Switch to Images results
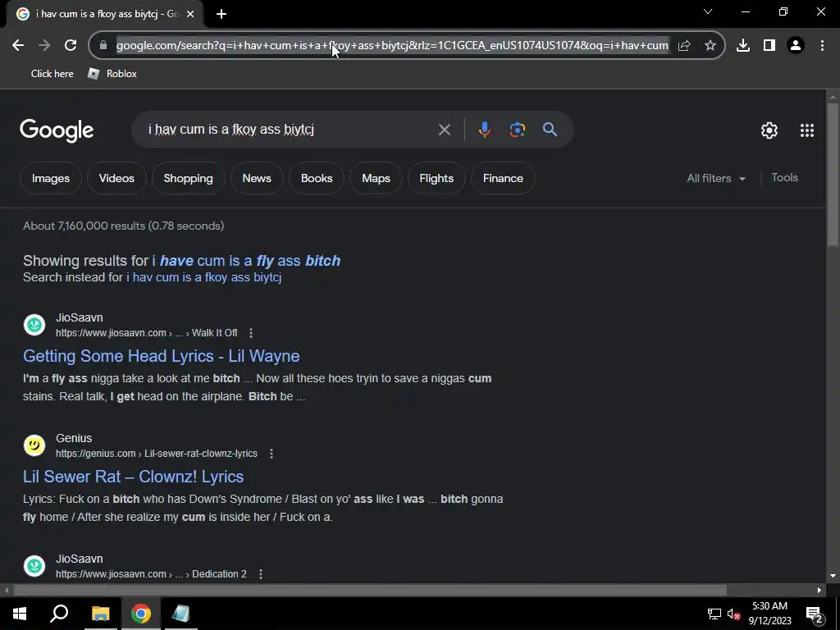Viewport: 840px width, 630px height. point(51,178)
